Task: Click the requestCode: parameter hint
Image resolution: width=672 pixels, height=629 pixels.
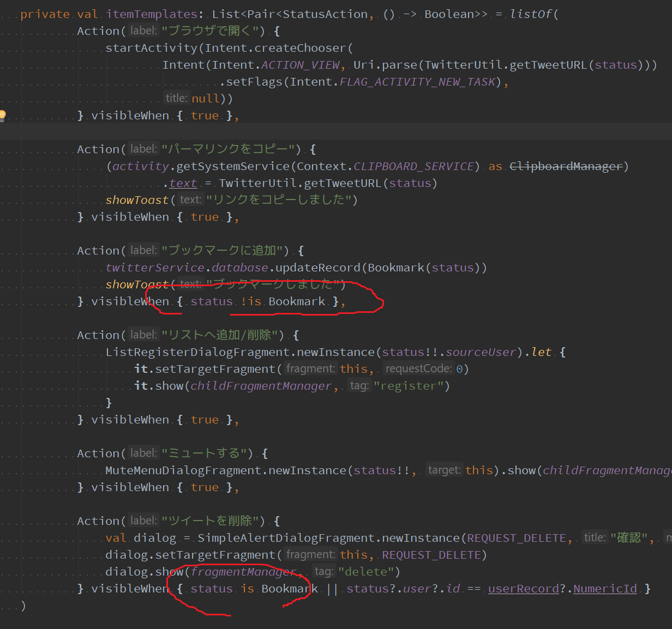Action: 418,369
